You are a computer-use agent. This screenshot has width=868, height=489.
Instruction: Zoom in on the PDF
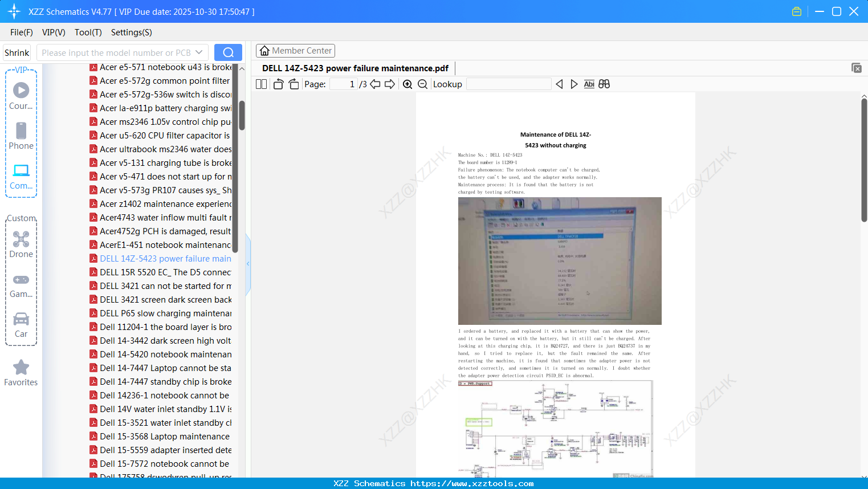click(x=407, y=84)
